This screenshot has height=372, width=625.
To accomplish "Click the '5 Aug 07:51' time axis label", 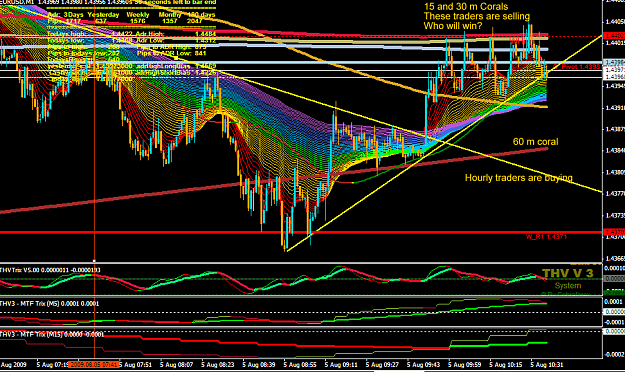I will coord(136,364).
